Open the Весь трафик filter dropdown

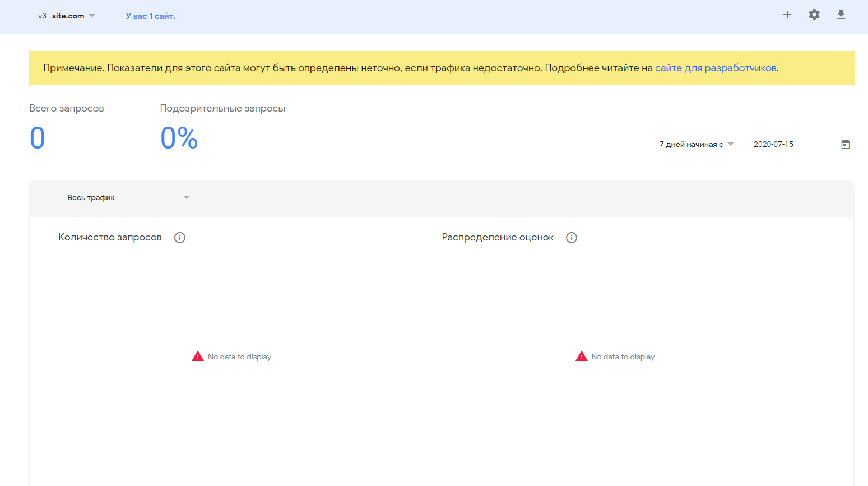[129, 197]
